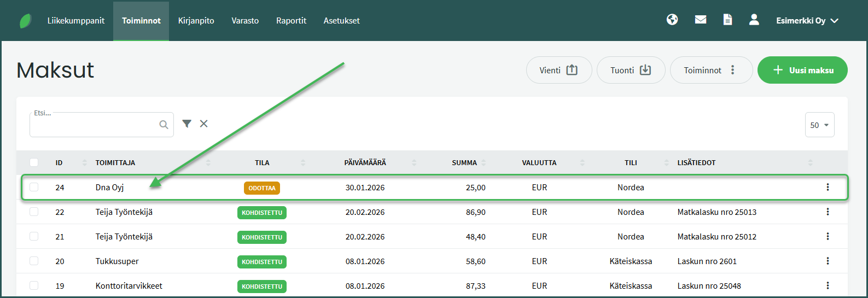
Task: Click the green leaf home logo
Action: coord(25,21)
